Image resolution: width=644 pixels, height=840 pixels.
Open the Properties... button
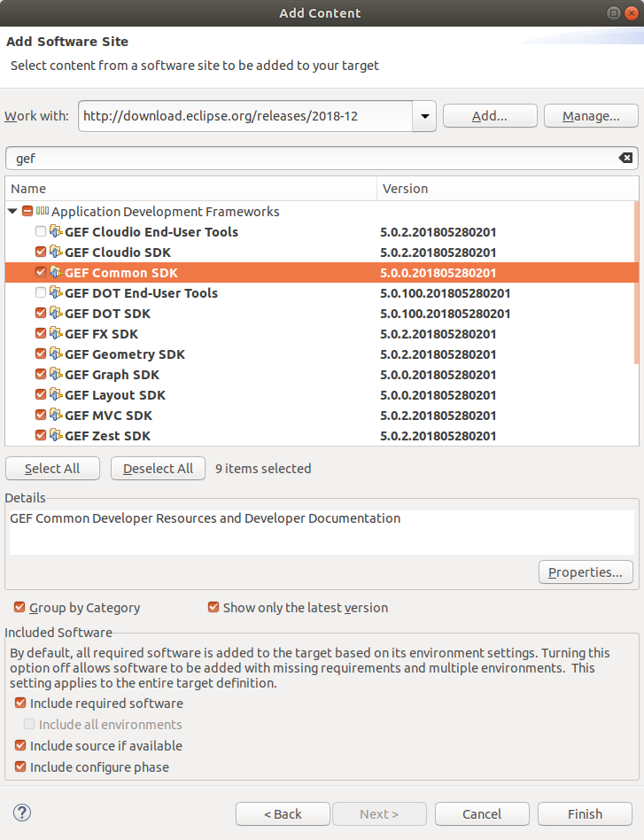[x=586, y=572]
